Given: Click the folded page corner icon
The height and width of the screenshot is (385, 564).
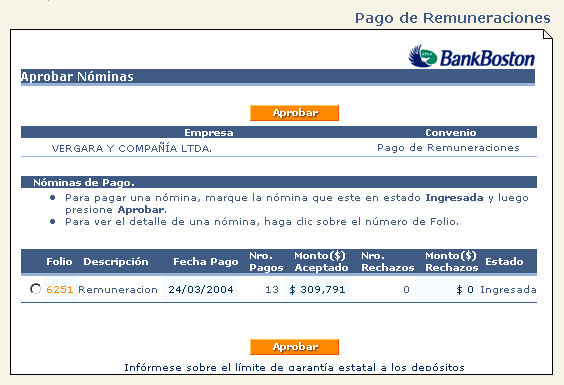Looking at the screenshot, I should click(x=547, y=35).
